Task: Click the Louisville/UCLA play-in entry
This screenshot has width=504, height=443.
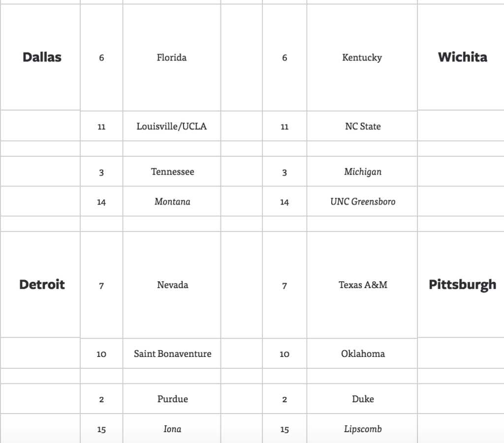Action: [172, 126]
